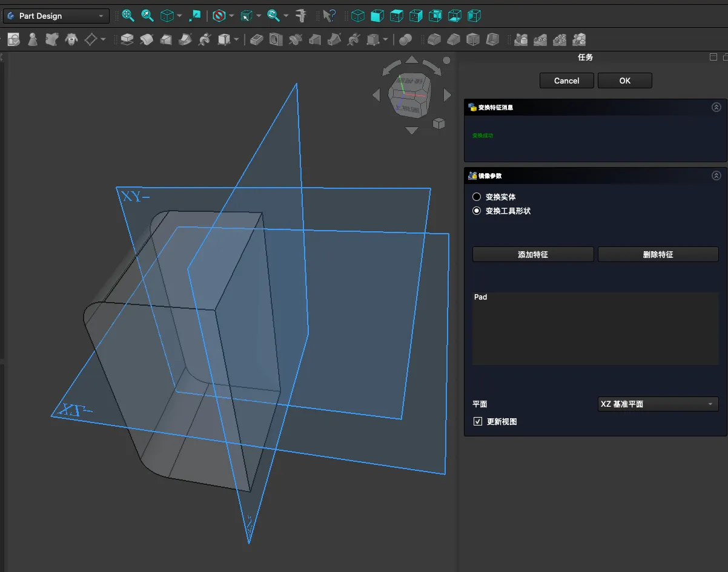Collapse the 变换特征消息 panel section
Image resolution: width=728 pixels, height=572 pixels.
716,107
